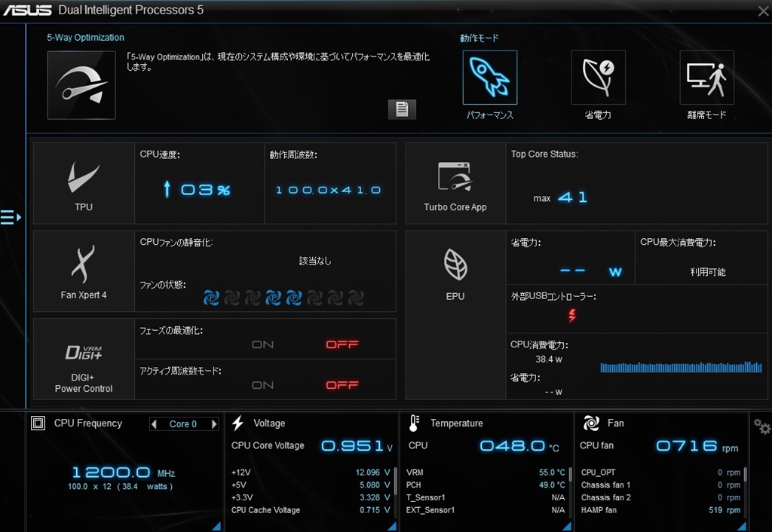Expand the Voltage panel corner triangle

click(x=392, y=526)
